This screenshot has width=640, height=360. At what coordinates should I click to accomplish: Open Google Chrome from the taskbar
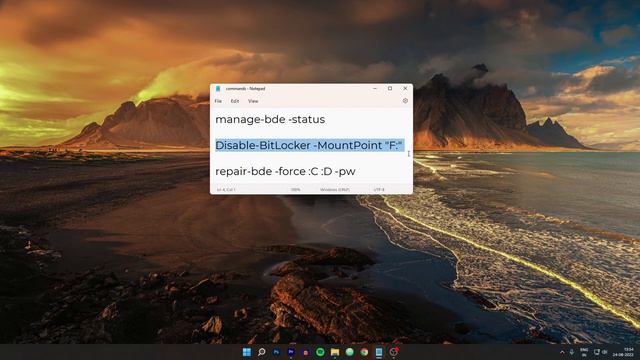coord(364,352)
